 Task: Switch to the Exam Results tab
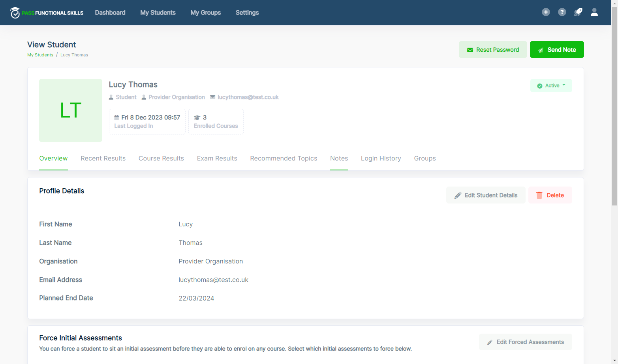tap(217, 158)
